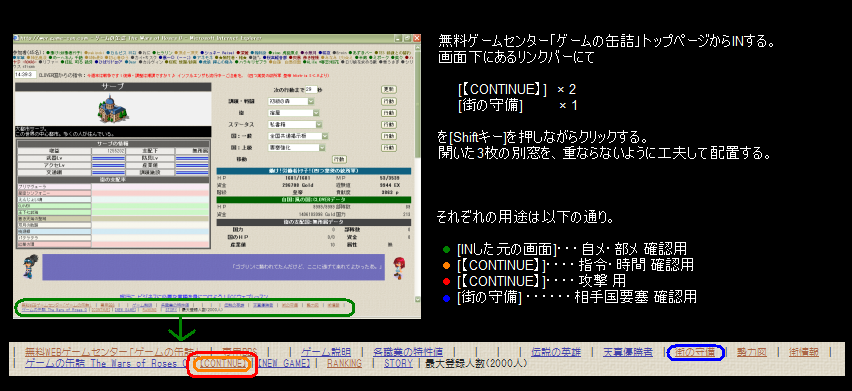Click the red bullet beside CONTINUE 攻撃用
The image size is (852, 391).
click(447, 281)
